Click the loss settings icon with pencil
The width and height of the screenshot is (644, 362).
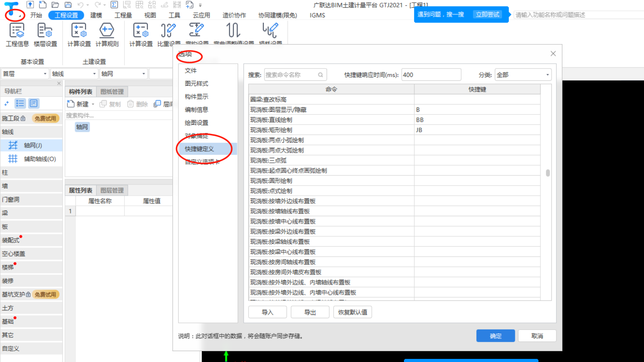click(x=270, y=30)
